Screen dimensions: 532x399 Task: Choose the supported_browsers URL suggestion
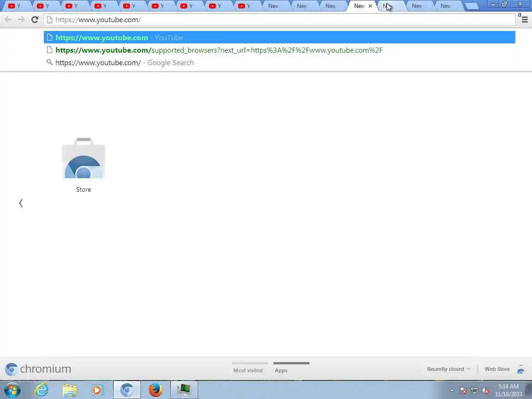tap(279, 50)
